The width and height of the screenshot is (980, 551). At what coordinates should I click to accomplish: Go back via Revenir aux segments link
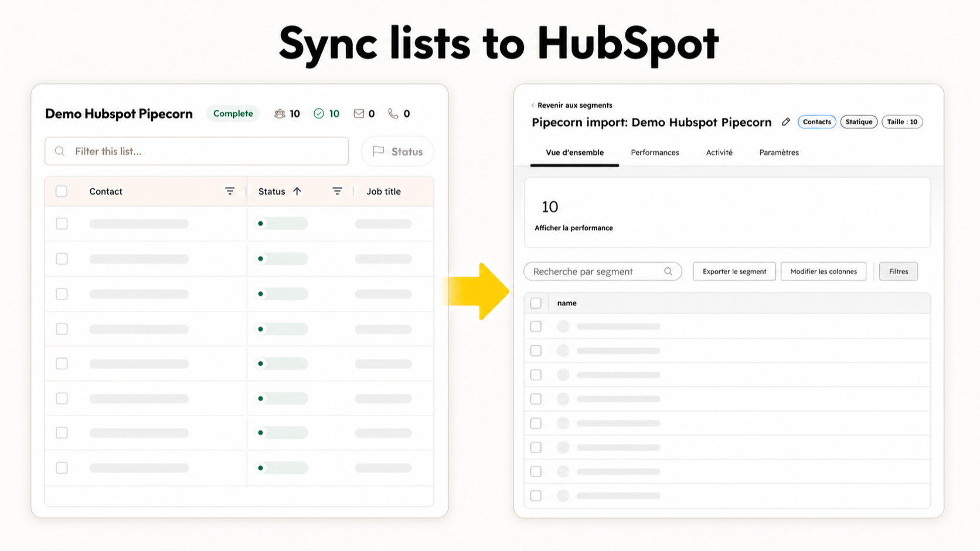[571, 106]
